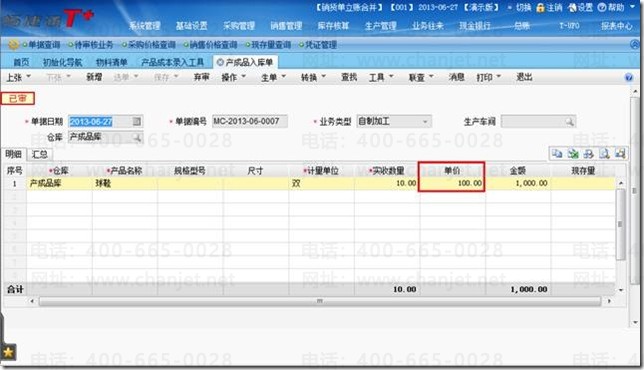
Task: Click the copy-rows icon above detail grid
Action: [557, 154]
